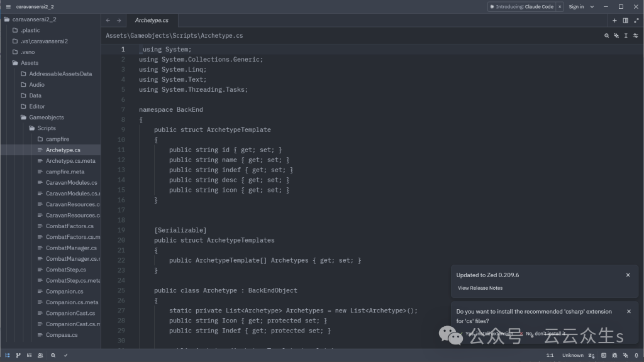This screenshot has height=362, width=644.
Task: Open edit prediction Z icon menu
Action: point(591,356)
